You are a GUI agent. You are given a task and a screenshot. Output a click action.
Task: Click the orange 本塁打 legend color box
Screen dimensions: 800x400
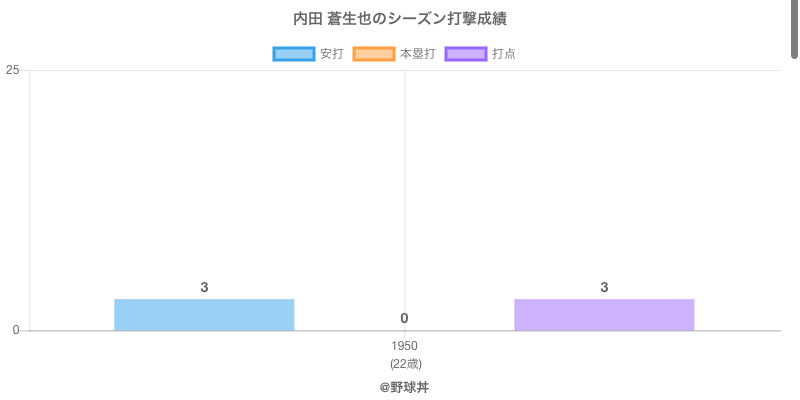374,54
